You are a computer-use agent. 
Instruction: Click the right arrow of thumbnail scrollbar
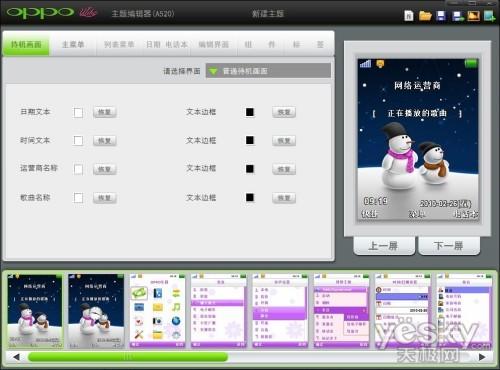[x=482, y=357]
